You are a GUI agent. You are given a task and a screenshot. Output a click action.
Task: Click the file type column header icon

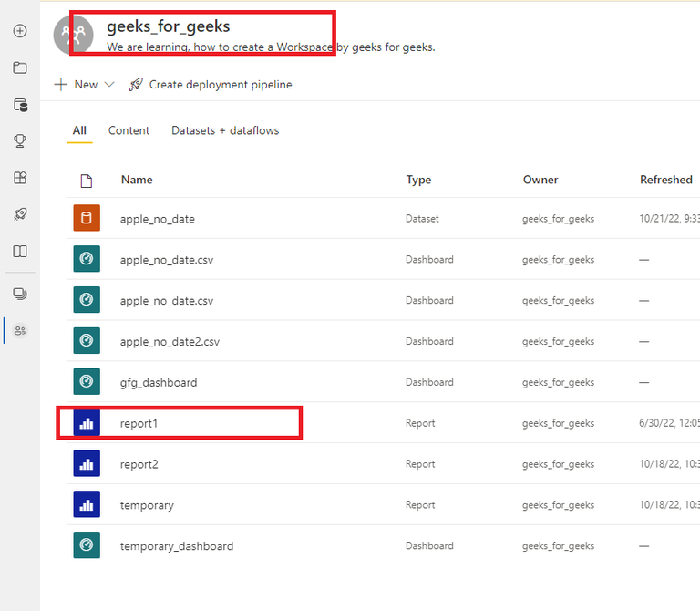(x=87, y=181)
